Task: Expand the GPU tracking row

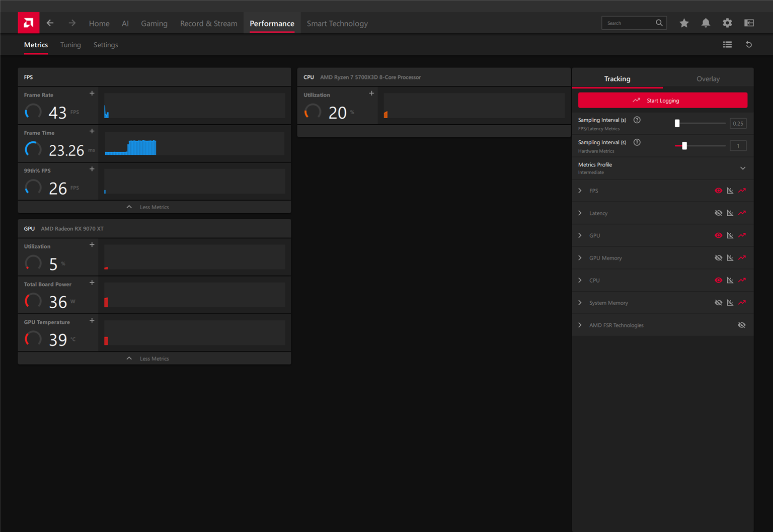Action: point(580,235)
